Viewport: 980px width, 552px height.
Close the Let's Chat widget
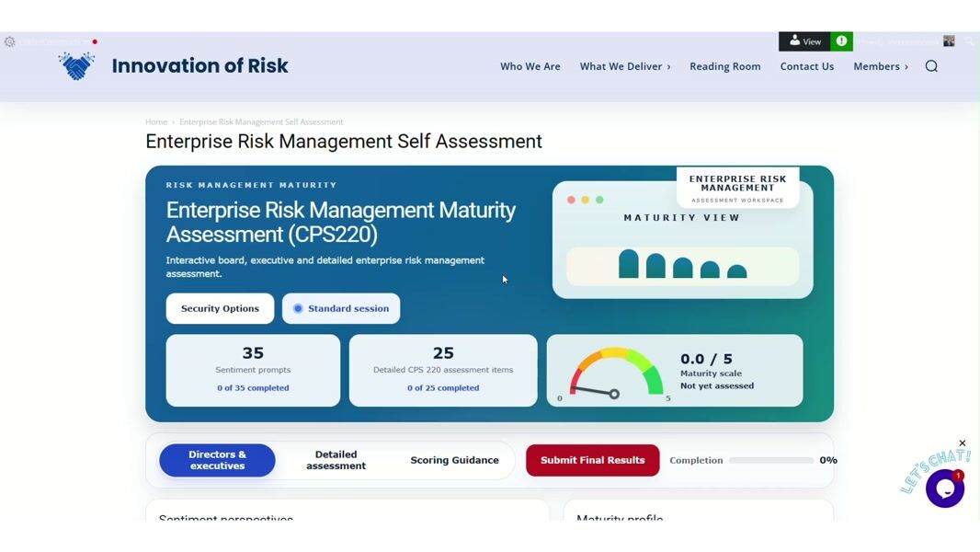[962, 443]
